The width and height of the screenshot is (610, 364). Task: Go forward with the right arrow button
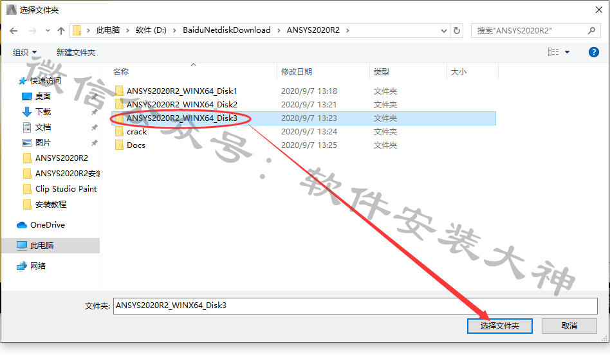pos(33,31)
